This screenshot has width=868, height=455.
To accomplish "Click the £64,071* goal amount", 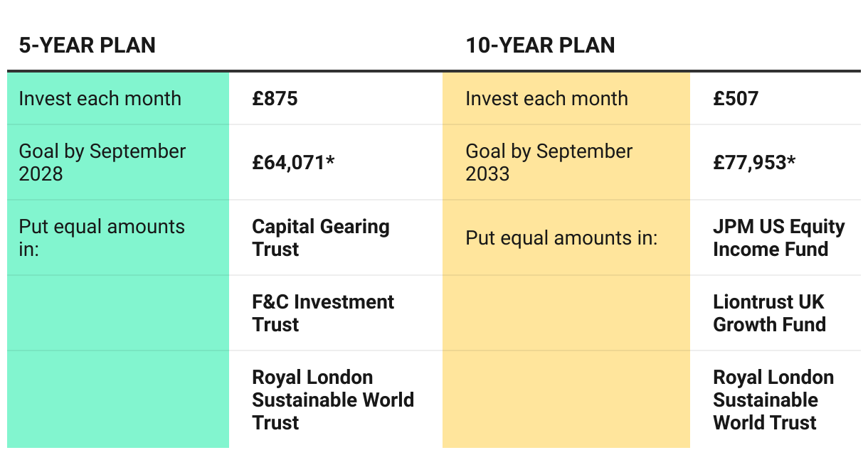I will (293, 162).
